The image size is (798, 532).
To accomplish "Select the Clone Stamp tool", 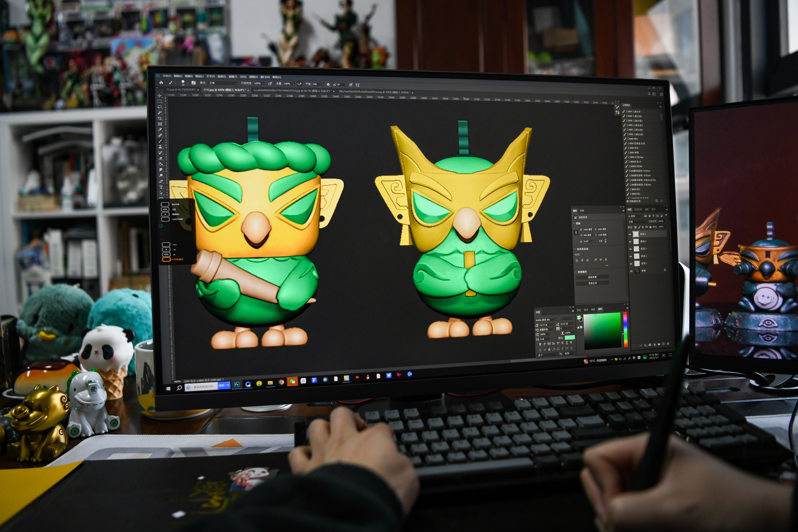I will click(160, 147).
